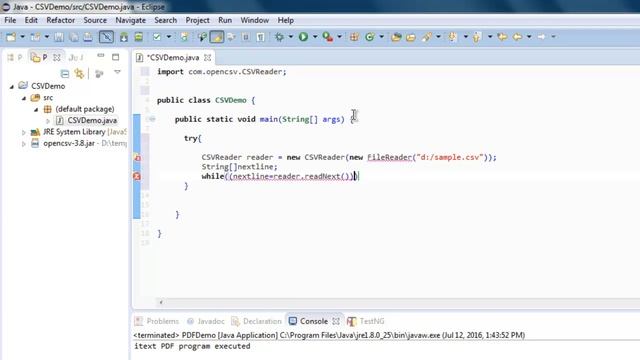This screenshot has height=360, width=640.
Task: Click the Last Edit Location icon
Action: [502, 37]
